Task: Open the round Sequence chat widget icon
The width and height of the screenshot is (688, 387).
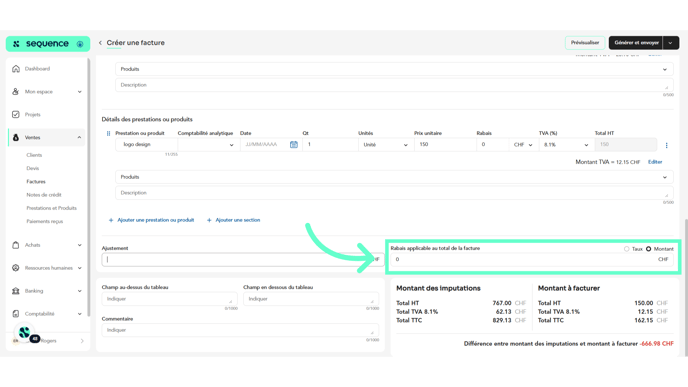Action: pos(25,333)
